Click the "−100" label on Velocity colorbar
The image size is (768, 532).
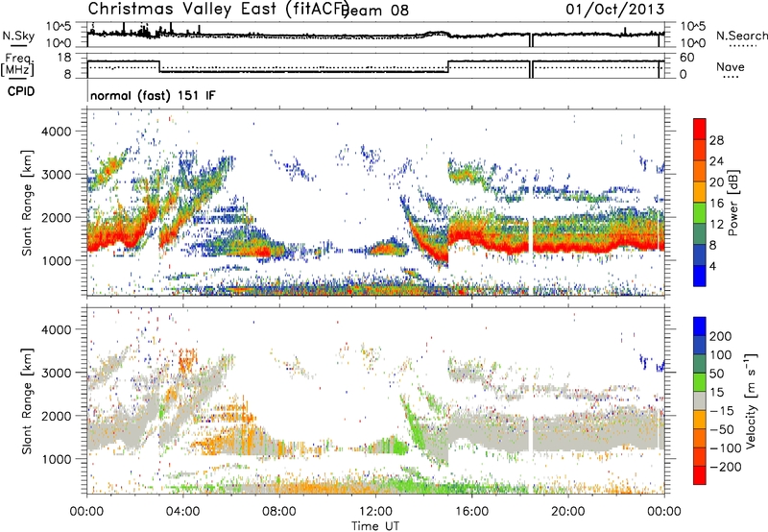click(725, 448)
